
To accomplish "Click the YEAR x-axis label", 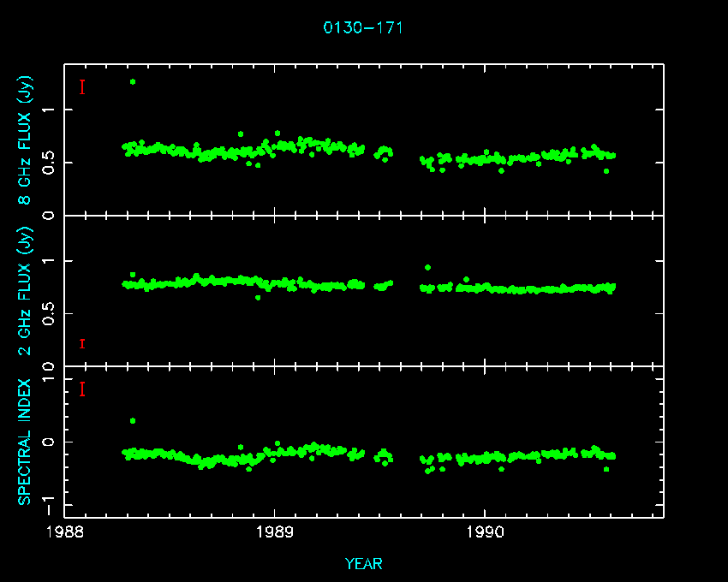I will point(363,563).
